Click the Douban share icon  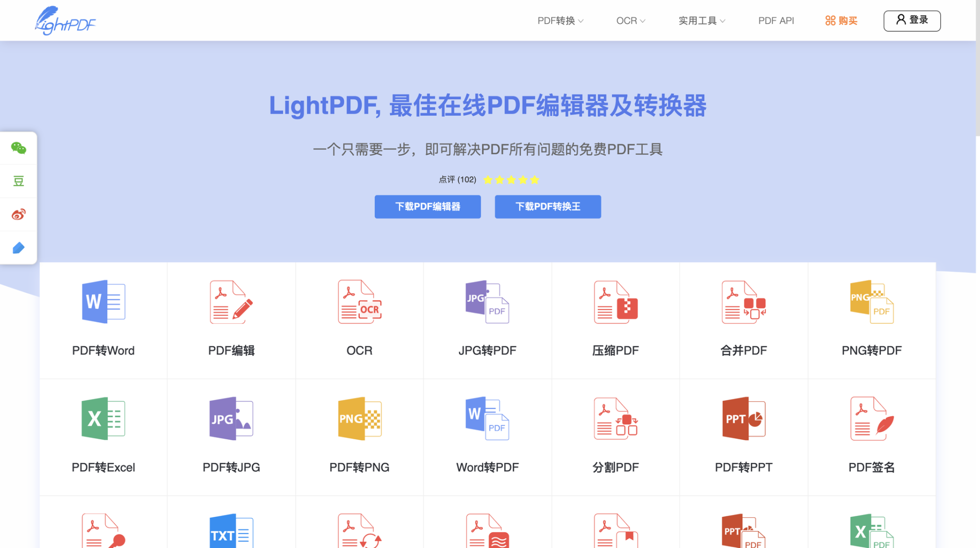pos(19,181)
